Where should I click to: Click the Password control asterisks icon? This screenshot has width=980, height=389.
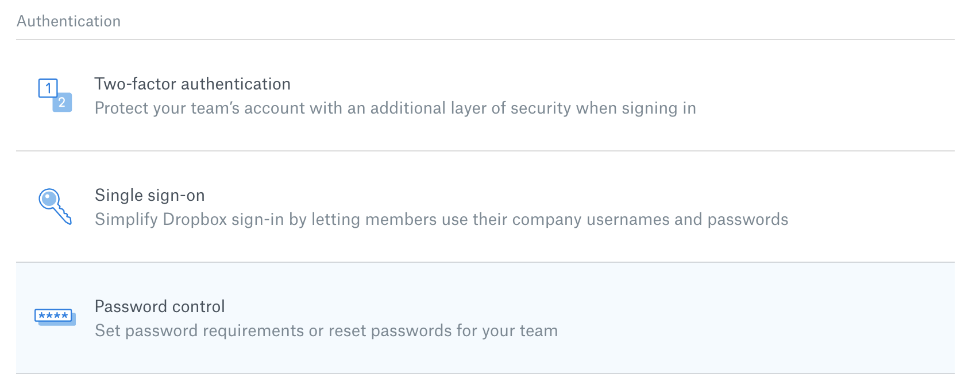coord(55,317)
